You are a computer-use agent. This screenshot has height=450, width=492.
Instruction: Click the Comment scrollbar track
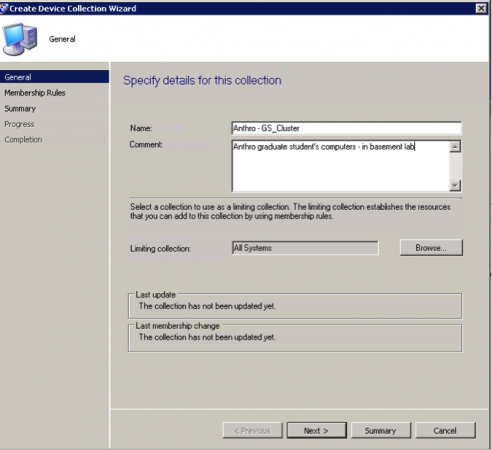click(x=455, y=166)
